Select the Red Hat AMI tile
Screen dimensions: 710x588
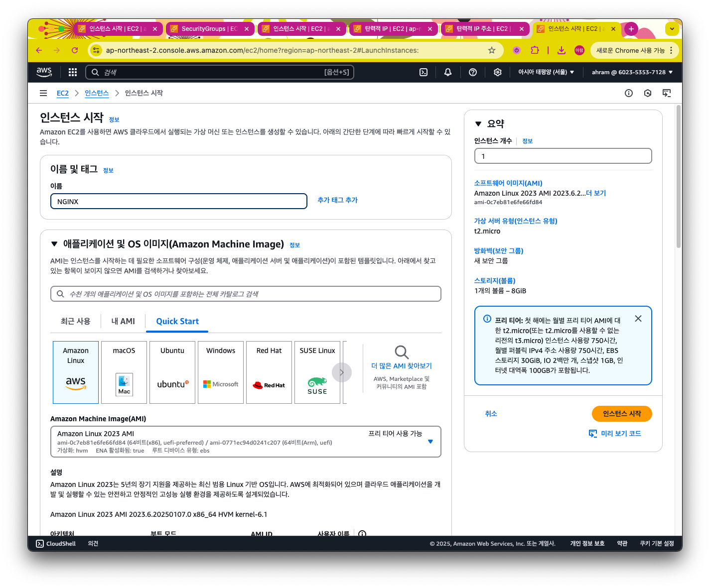coord(269,372)
